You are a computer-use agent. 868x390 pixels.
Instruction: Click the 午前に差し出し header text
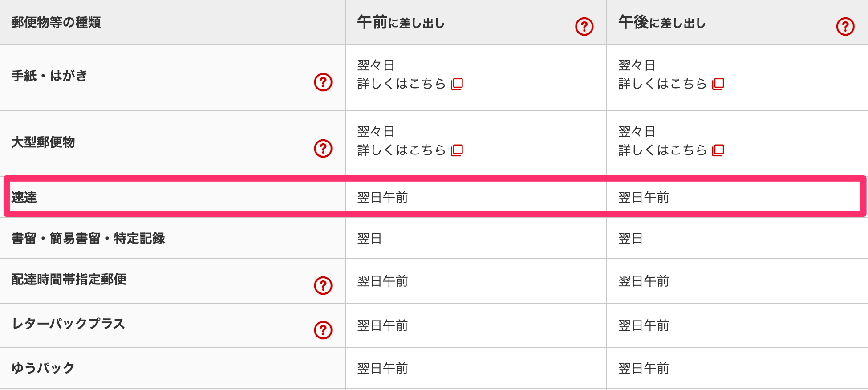tap(401, 22)
